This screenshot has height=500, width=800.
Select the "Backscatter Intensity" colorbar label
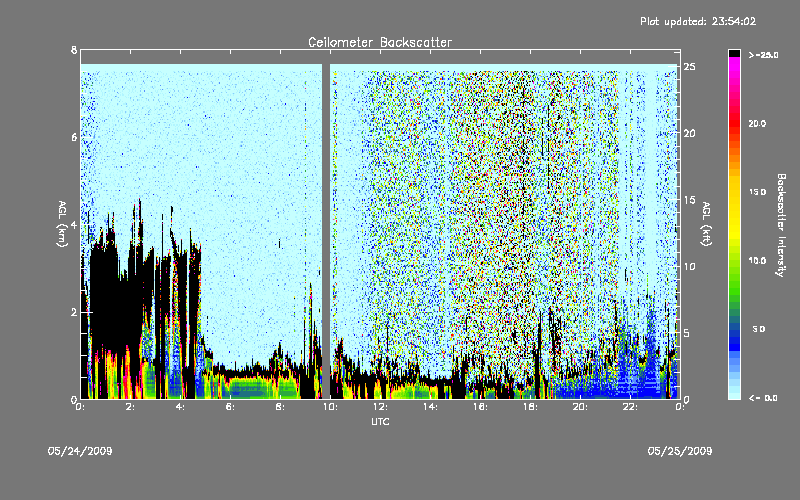[781, 225]
